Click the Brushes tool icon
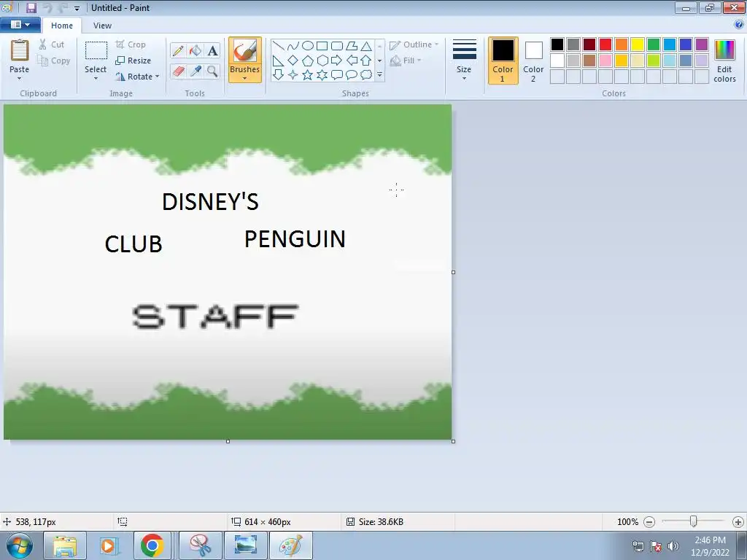 [x=245, y=50]
